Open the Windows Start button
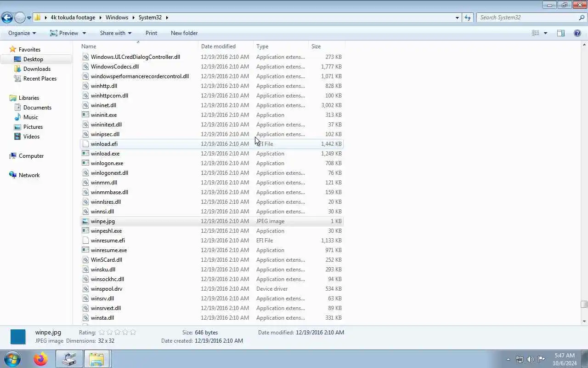Screen dimensions: 588x368 coord(12,359)
